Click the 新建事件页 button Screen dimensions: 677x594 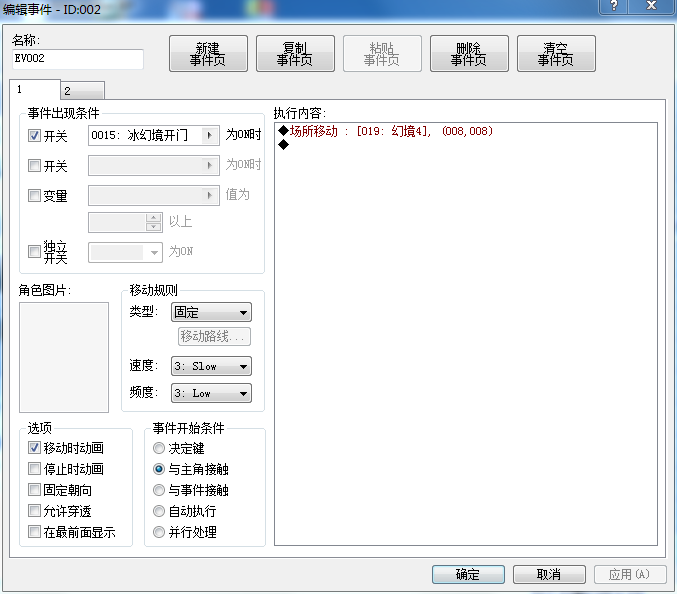[x=208, y=54]
